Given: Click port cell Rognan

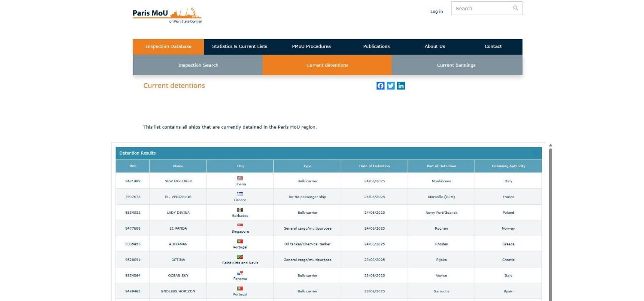Looking at the screenshot, I should pyautogui.click(x=441, y=228).
